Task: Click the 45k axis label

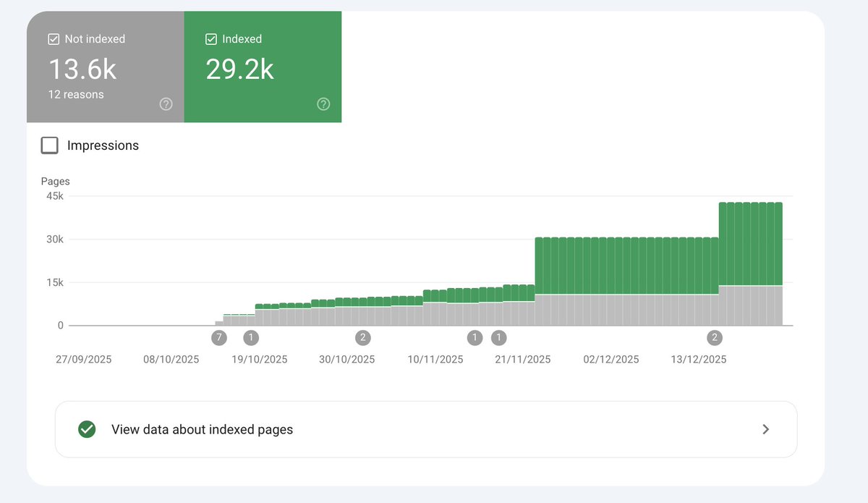Action: point(55,196)
